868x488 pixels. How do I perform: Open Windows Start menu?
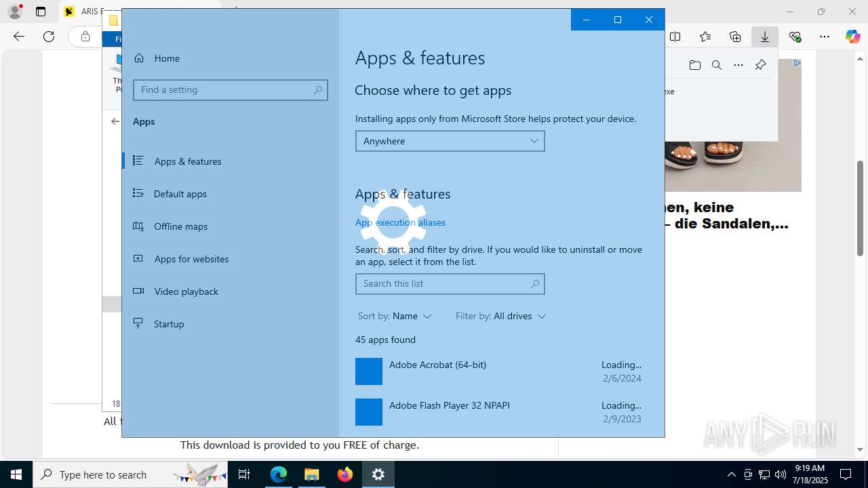tap(16, 474)
